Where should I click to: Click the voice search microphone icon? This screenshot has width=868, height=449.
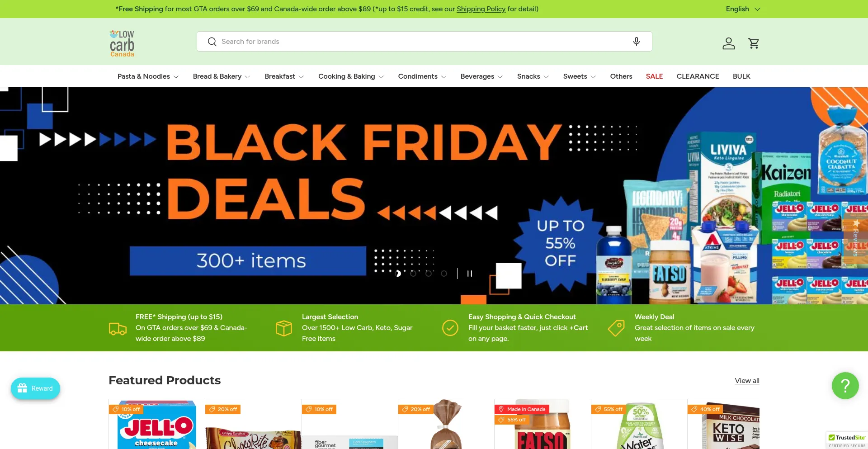pyautogui.click(x=636, y=42)
